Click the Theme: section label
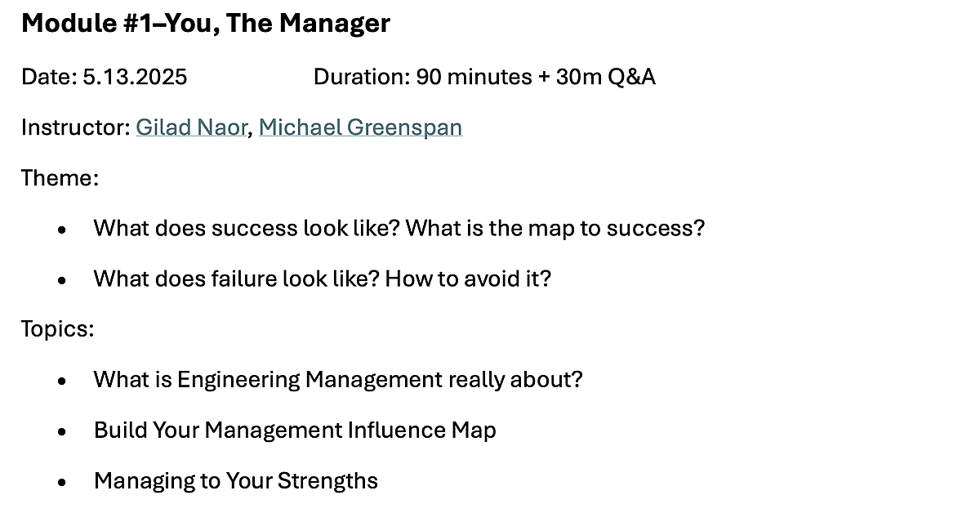This screenshot has height=513, width=980. tap(60, 177)
